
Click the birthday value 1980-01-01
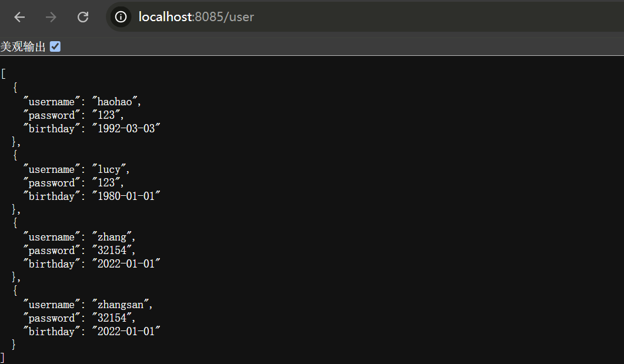125,196
